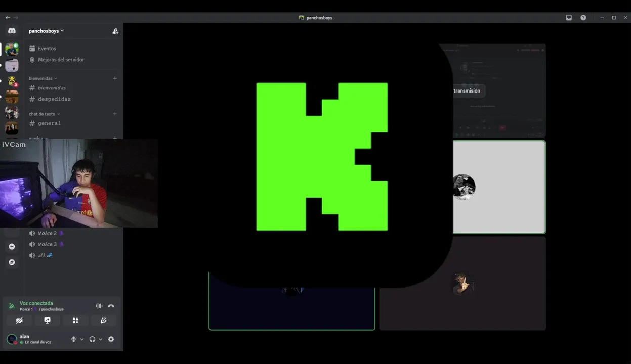This screenshot has height=364, width=631.
Task: Open headphone output options arrow
Action: click(x=100, y=339)
